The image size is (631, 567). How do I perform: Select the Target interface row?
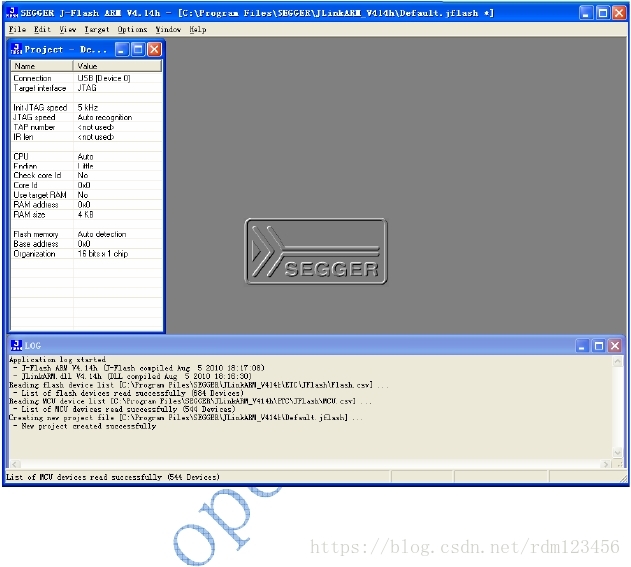[87, 88]
